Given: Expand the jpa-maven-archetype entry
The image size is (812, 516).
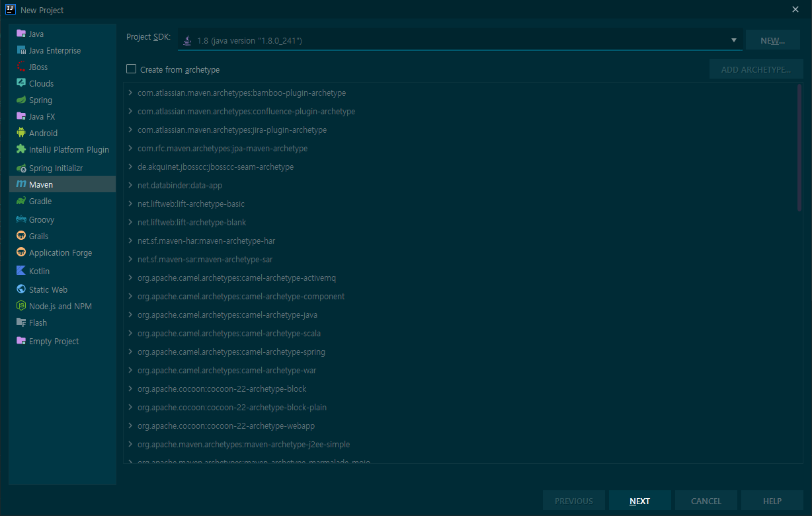Looking at the screenshot, I should click(x=130, y=149).
